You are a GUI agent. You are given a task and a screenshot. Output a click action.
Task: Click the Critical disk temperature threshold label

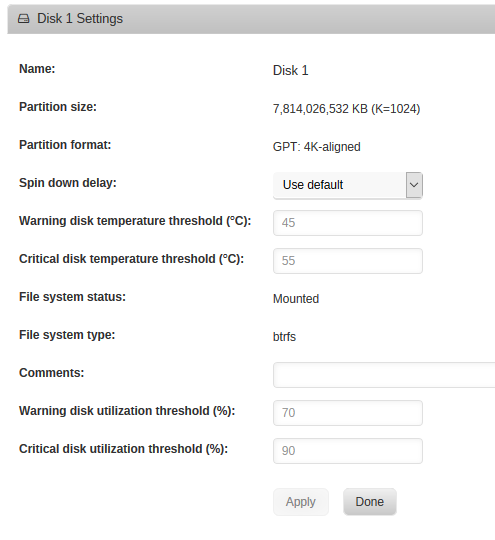132,259
